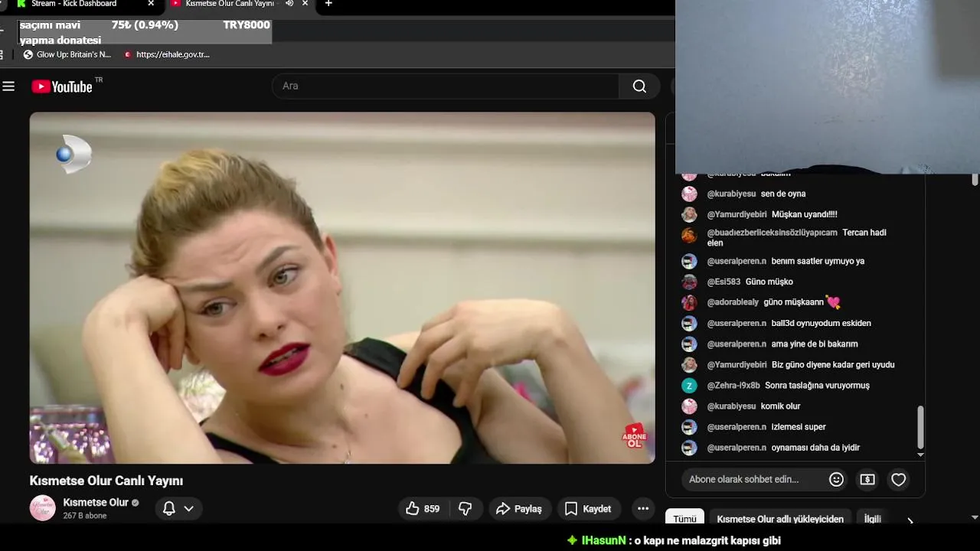980x551 pixels.
Task: Open @Zehra-i9x8b's avatar in chat
Action: click(x=689, y=386)
